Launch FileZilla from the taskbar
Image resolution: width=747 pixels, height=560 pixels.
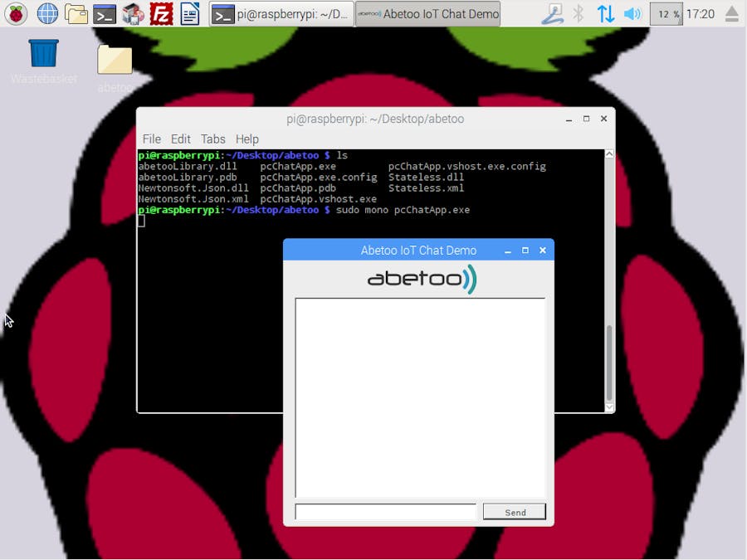(162, 13)
